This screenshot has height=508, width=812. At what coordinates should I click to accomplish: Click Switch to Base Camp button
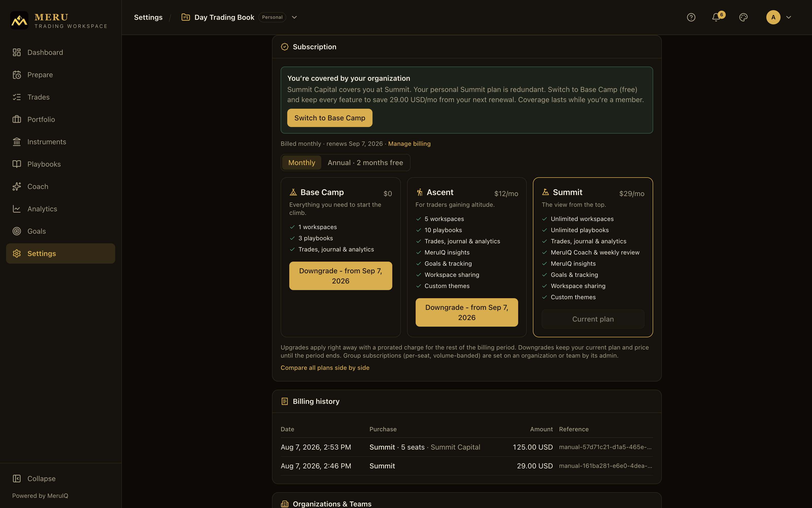click(x=330, y=118)
